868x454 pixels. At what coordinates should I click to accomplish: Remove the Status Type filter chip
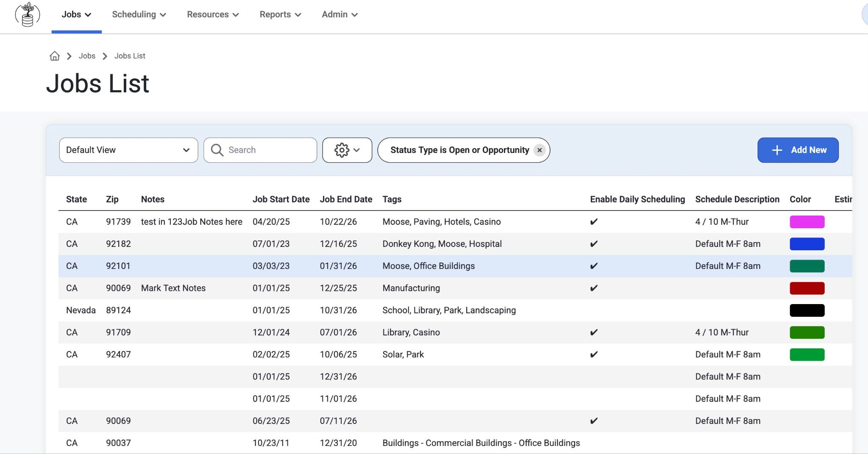click(540, 150)
